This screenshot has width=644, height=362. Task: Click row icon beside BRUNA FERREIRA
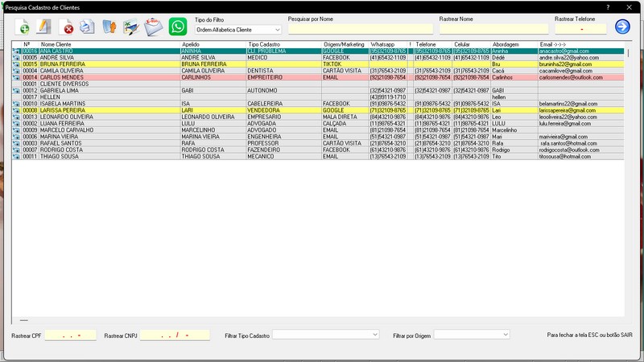[x=16, y=64]
